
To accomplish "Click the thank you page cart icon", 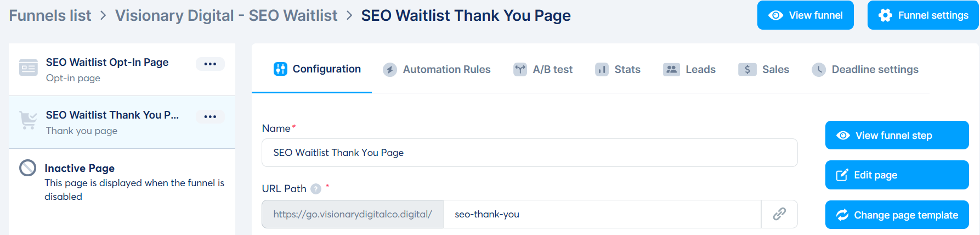I will pyautogui.click(x=29, y=120).
